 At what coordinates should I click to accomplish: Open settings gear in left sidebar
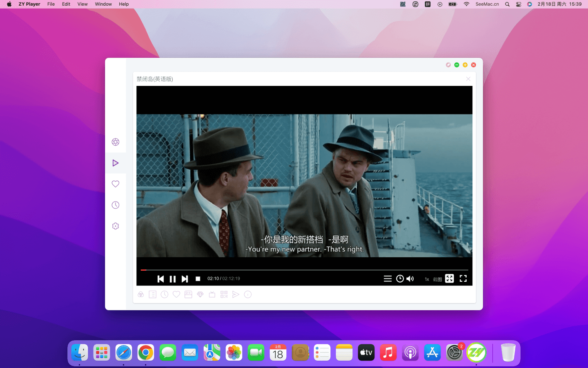pyautogui.click(x=116, y=226)
